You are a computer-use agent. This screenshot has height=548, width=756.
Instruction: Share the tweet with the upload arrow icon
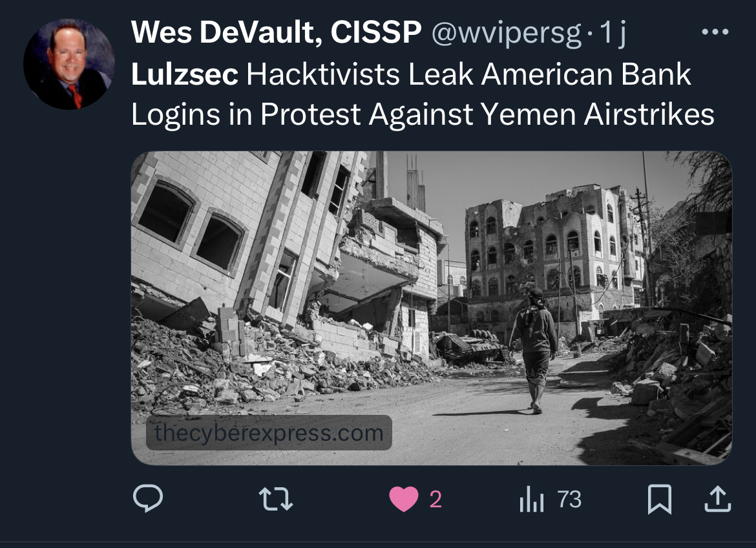(718, 499)
